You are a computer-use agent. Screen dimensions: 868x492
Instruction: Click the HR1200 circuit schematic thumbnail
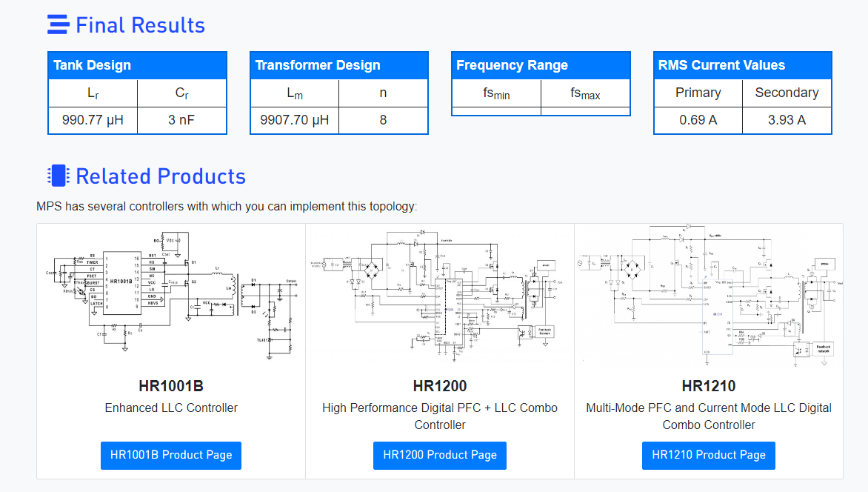(x=439, y=295)
